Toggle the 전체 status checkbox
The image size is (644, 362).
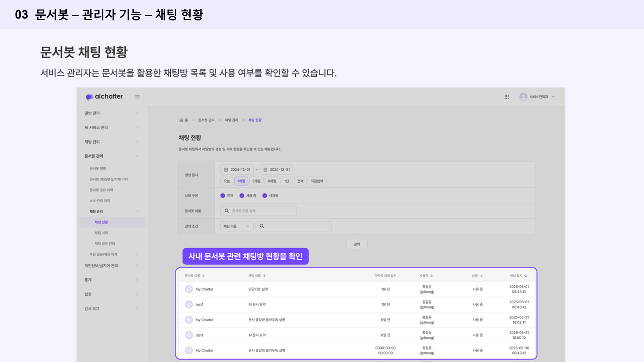(223, 196)
